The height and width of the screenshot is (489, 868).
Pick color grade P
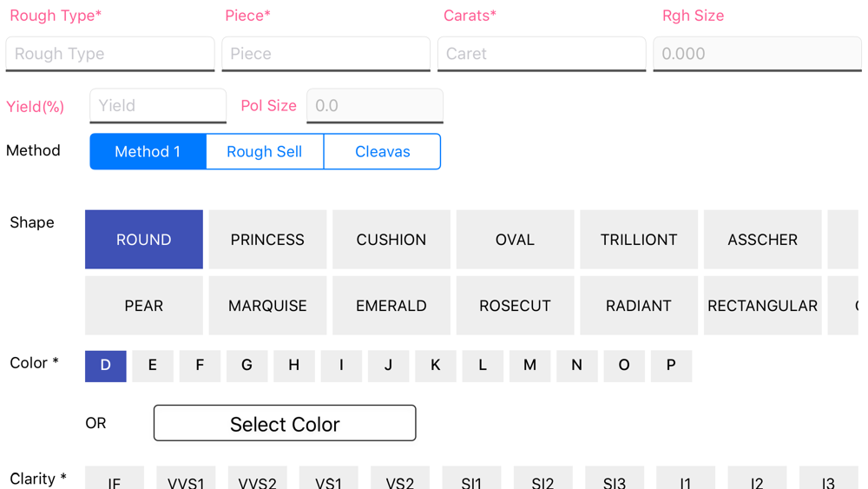click(x=672, y=366)
